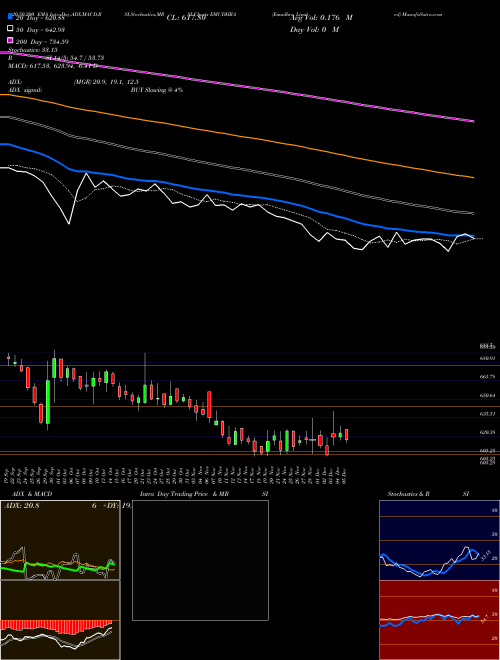Select the '200 Day = 784.39' legend text
The width and height of the screenshot is (500, 660).
tap(42, 42)
